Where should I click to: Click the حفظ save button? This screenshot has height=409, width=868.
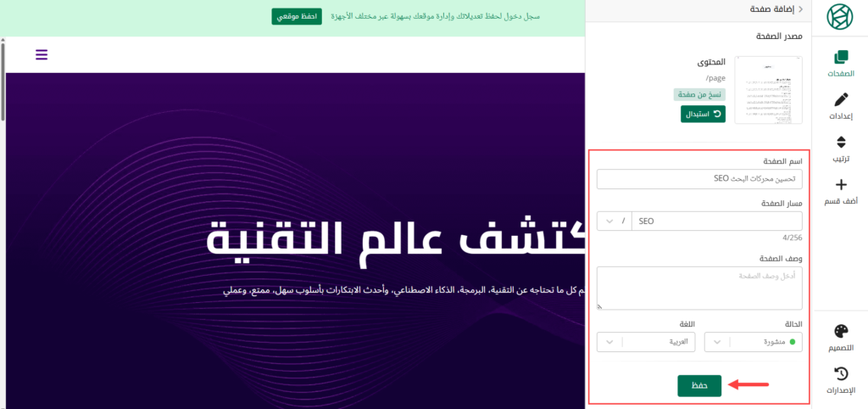point(699,385)
